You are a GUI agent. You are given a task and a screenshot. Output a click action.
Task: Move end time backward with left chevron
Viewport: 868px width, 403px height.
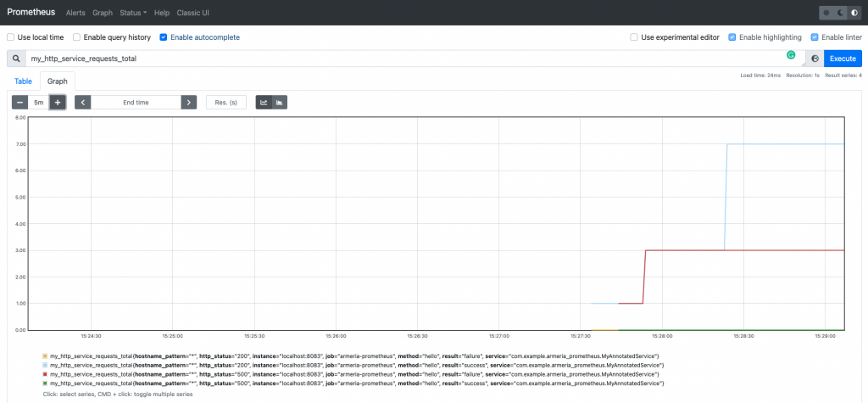tap(83, 102)
